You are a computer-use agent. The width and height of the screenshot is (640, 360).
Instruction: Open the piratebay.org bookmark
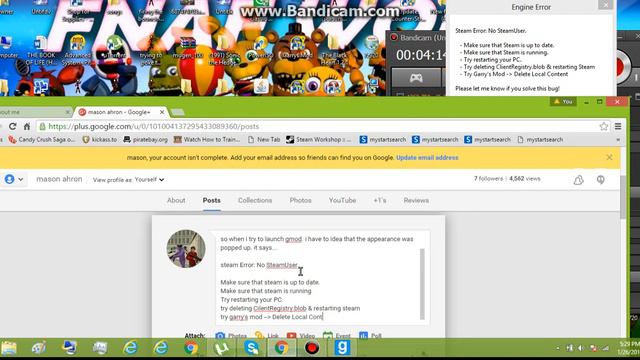coord(145,140)
